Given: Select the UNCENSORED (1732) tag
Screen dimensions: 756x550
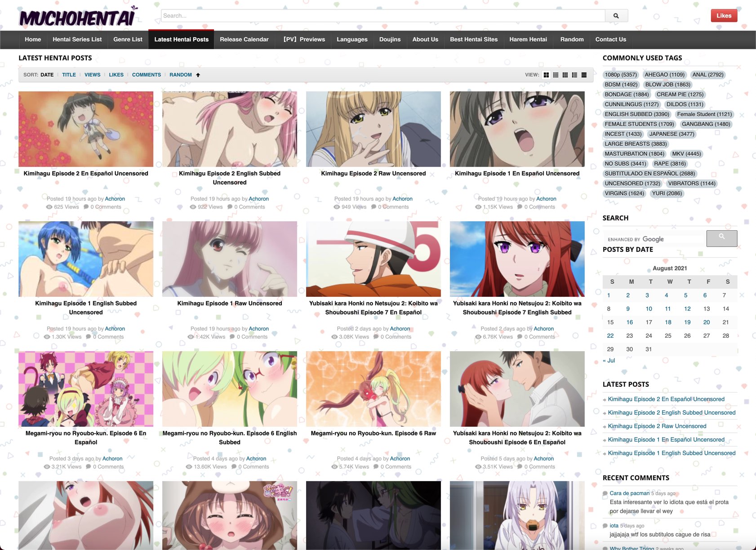Looking at the screenshot, I should click(x=632, y=183).
